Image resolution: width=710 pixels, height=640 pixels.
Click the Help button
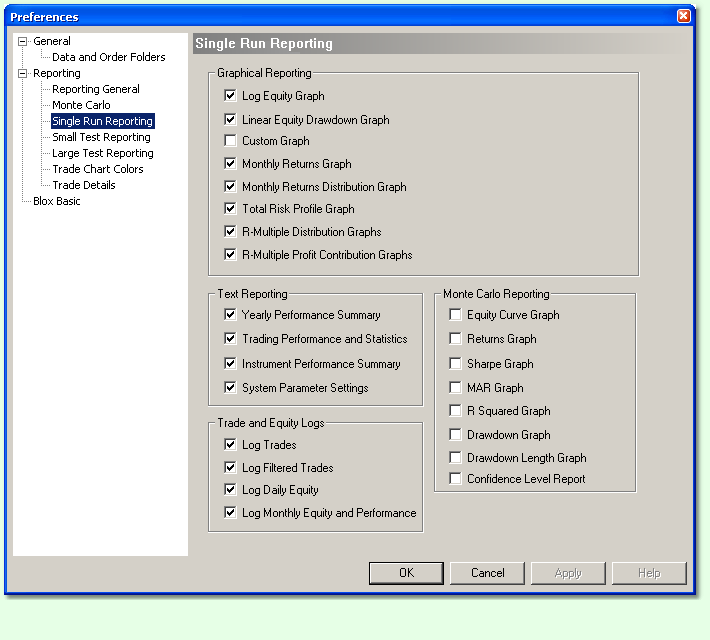[649, 573]
